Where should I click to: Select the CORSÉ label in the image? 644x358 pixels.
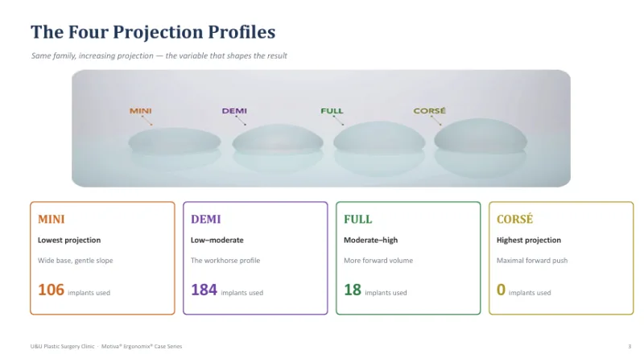tap(429, 111)
